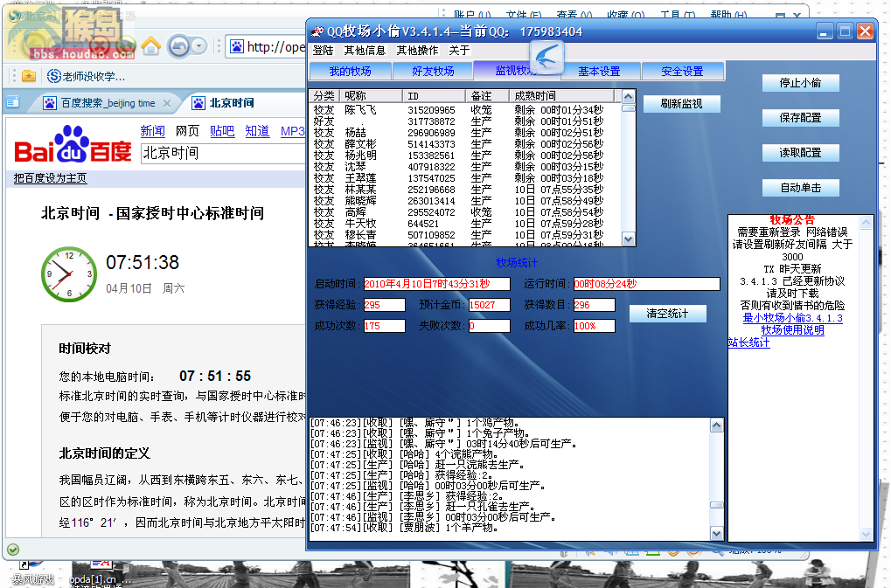This screenshot has height=588, width=891.
Task: Sort the list by the 昵称 column header
Action: [371, 96]
